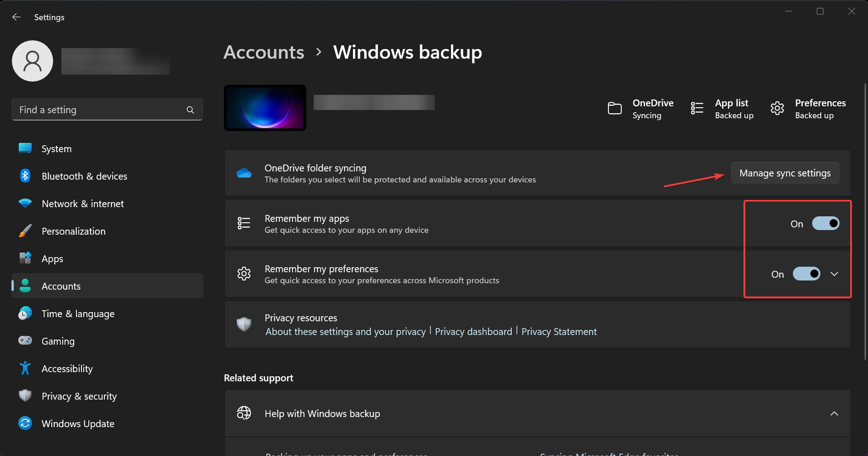This screenshot has width=868, height=456.
Task: Open Windows Update in sidebar
Action: pos(107,423)
